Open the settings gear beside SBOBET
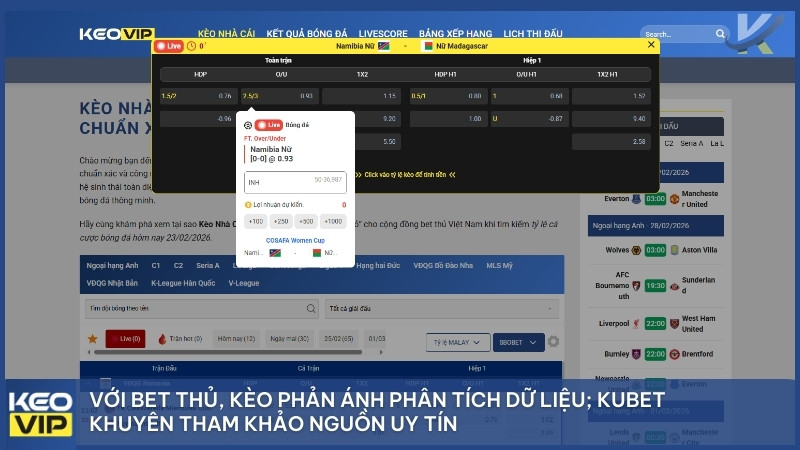The image size is (800, 450). click(x=554, y=341)
